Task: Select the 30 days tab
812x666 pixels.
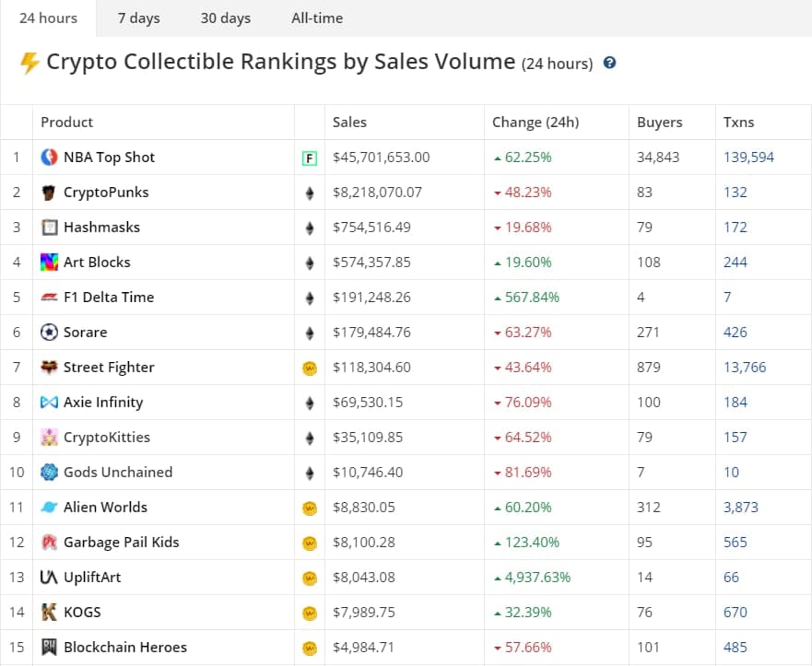Action: [225, 18]
